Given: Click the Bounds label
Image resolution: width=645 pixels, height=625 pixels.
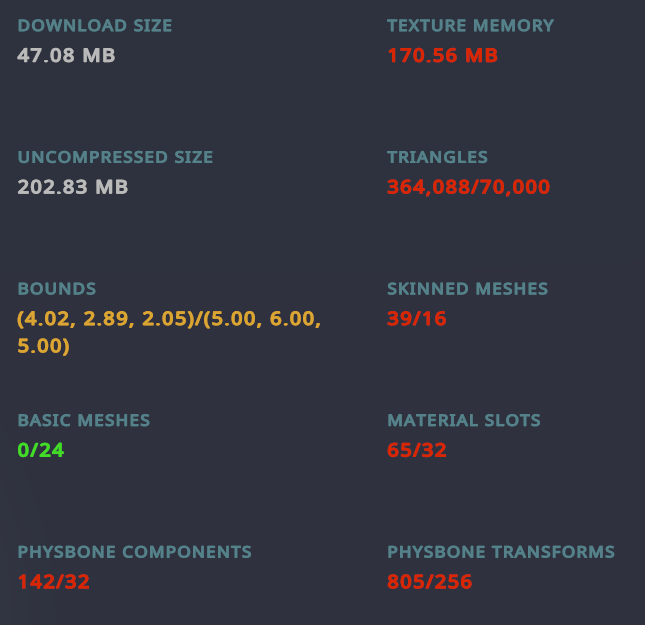Looking at the screenshot, I should [x=57, y=289].
